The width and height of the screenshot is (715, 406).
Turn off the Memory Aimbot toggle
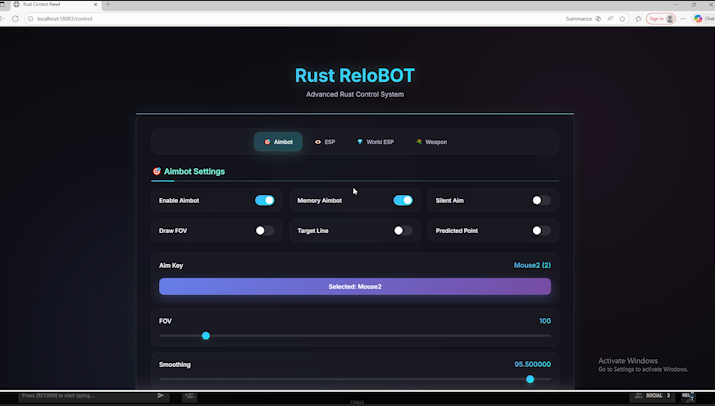403,200
